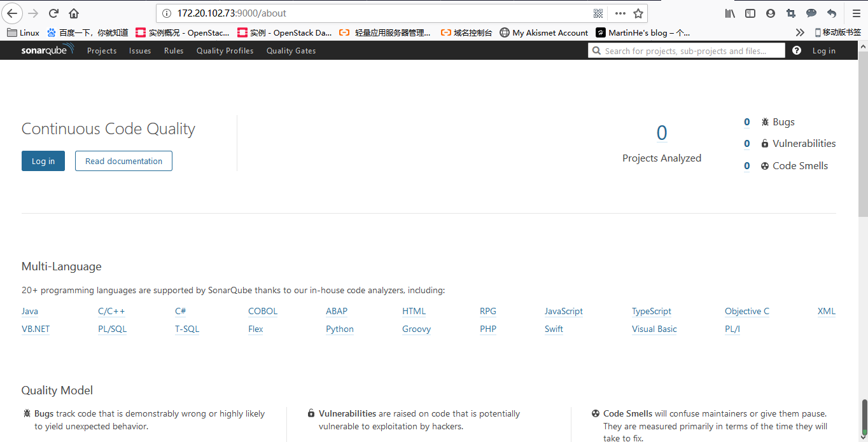
Task: Open the Python language link
Action: coord(340,329)
